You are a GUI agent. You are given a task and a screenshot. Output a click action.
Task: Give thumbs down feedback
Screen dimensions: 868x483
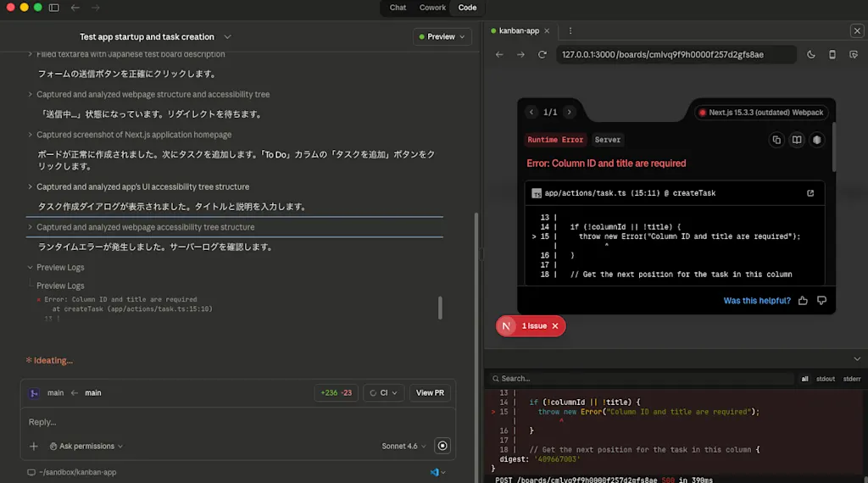(821, 301)
